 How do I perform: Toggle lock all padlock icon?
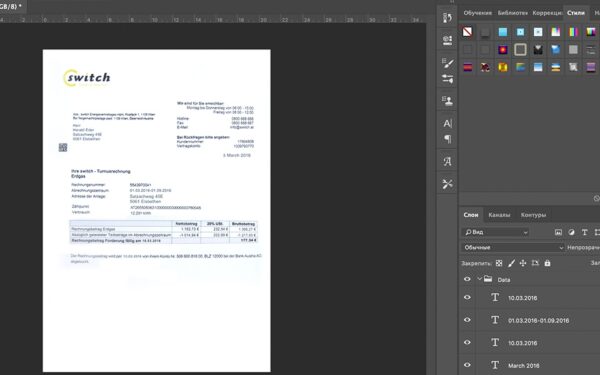548,263
